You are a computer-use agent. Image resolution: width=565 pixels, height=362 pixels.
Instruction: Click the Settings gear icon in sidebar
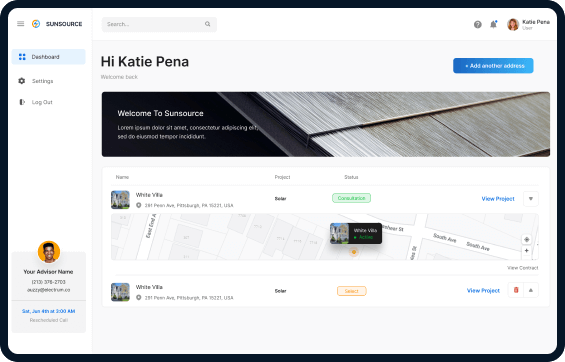click(x=22, y=81)
